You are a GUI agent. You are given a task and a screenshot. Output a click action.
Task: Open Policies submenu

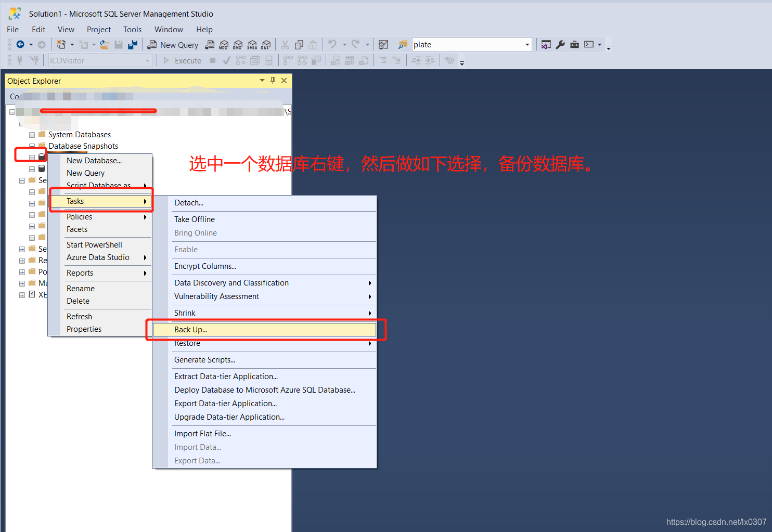pos(100,217)
